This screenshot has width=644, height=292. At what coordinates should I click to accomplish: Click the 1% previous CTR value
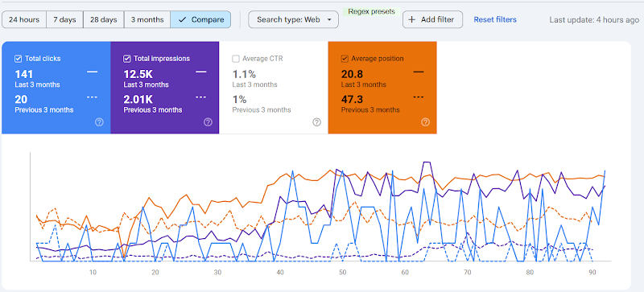pyautogui.click(x=239, y=100)
